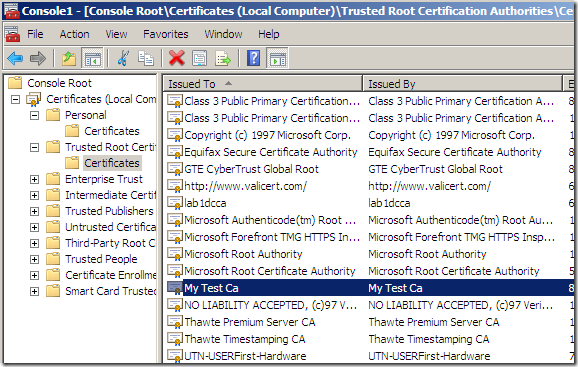Collapse the Certificates (Local Computer) node
This screenshot has height=367, width=578.
tap(15, 99)
